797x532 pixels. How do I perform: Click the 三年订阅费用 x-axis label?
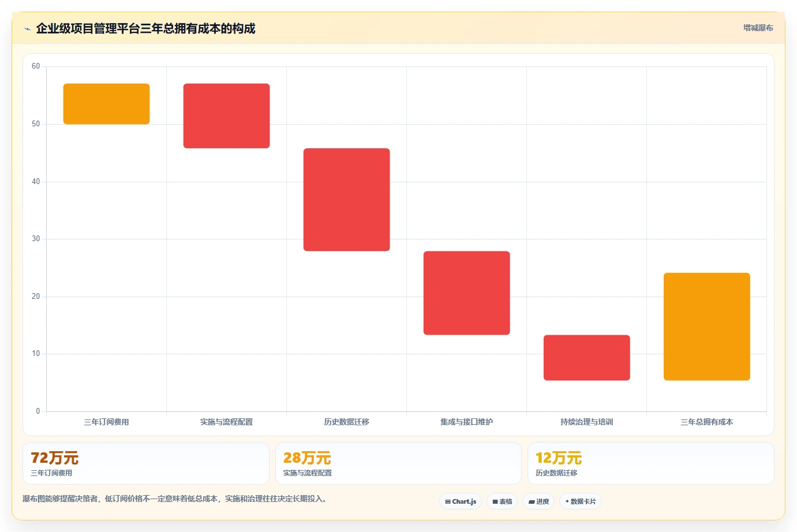(x=106, y=422)
